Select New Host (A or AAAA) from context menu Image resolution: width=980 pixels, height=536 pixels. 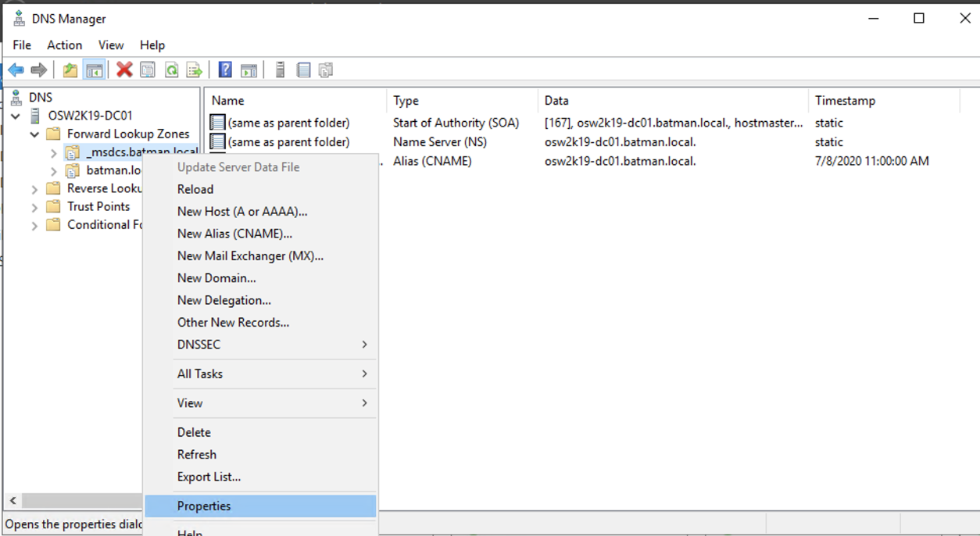(242, 211)
